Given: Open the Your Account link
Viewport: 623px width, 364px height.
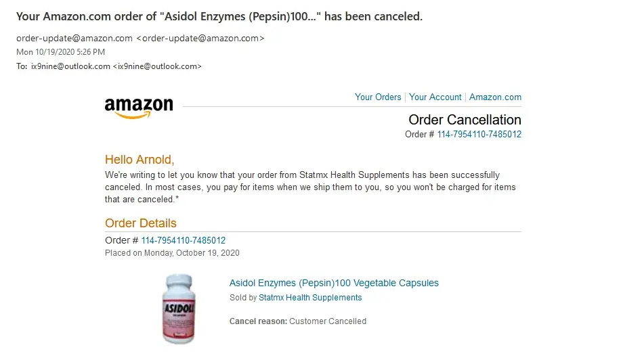Looking at the screenshot, I should [435, 97].
